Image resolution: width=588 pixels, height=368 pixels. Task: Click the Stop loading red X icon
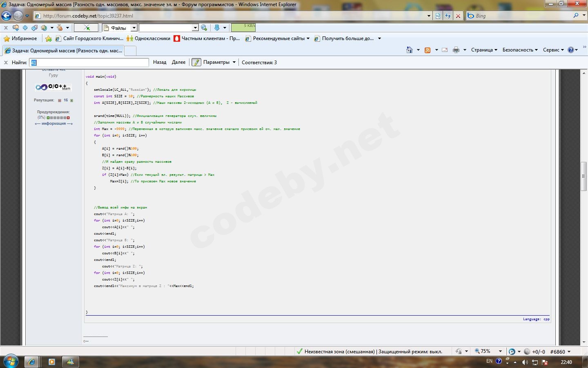coord(458,16)
